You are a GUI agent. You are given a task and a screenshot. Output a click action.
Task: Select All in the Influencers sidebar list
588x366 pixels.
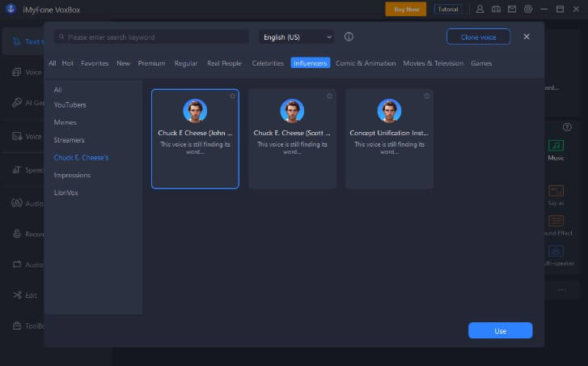[x=57, y=90]
